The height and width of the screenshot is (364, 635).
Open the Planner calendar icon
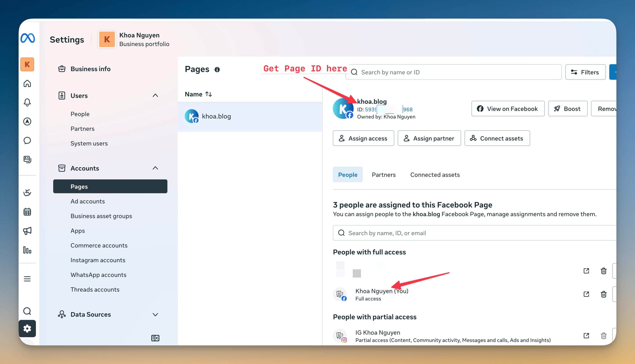[27, 212]
